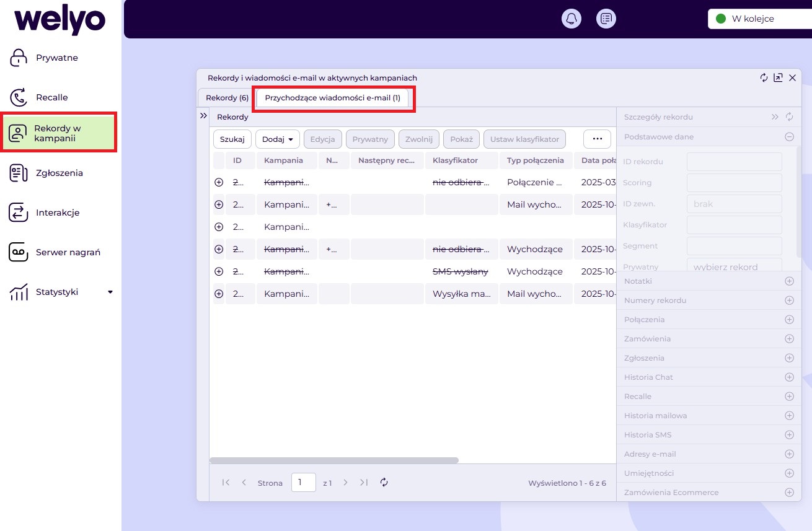
Task: Expand the Historia Chat section
Action: [x=789, y=377]
